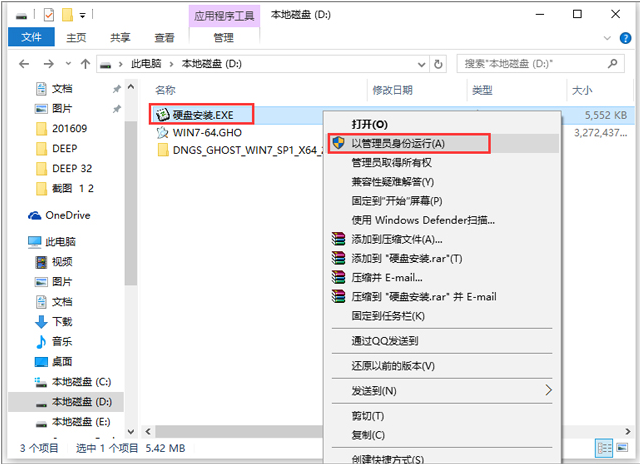The height and width of the screenshot is (464, 640).
Task: Click 此电脑 in the address bar
Action: pos(146,64)
